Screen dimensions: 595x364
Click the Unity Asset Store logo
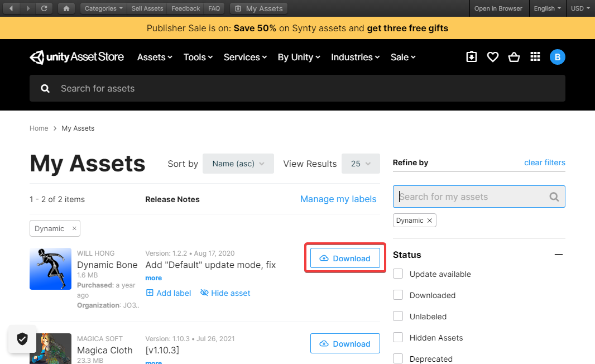pos(76,56)
